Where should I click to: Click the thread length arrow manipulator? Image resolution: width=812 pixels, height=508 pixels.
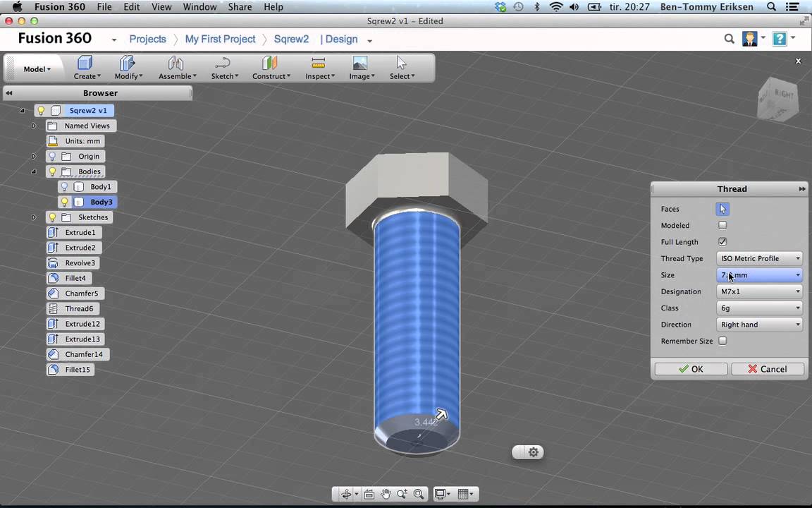[x=441, y=413]
